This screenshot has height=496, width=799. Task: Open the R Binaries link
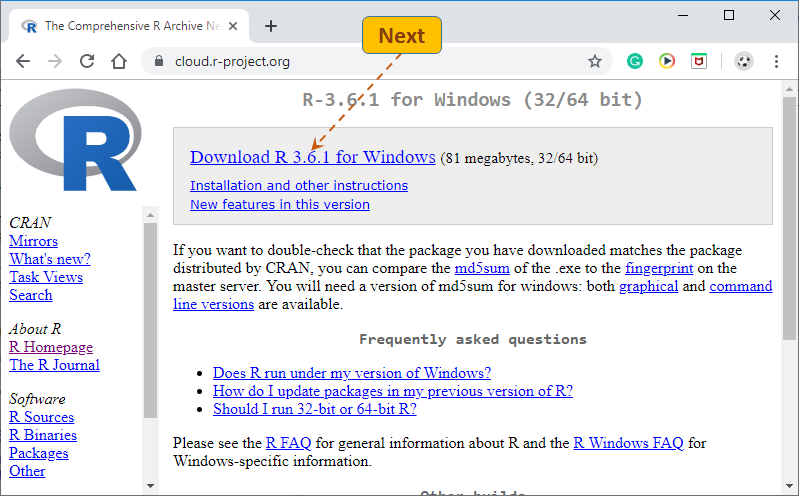tap(43, 435)
